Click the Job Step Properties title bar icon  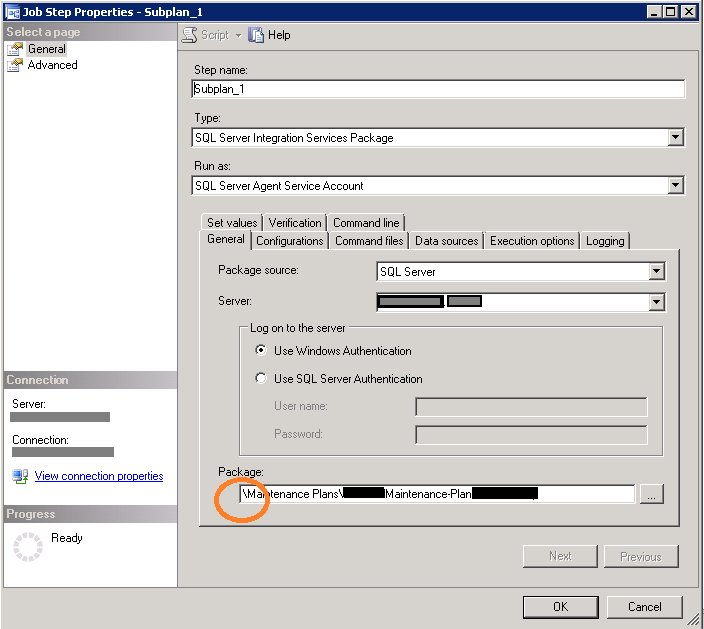coord(12,12)
